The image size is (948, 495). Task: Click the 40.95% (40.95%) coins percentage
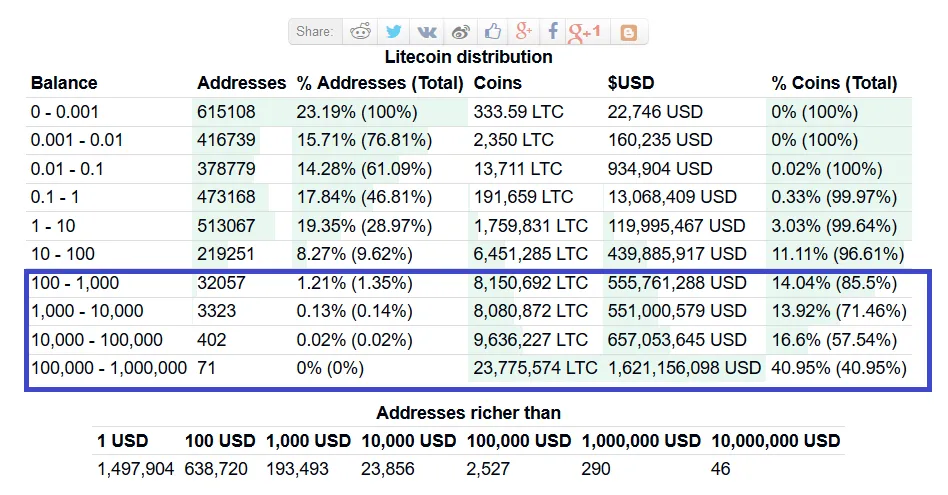tap(839, 367)
